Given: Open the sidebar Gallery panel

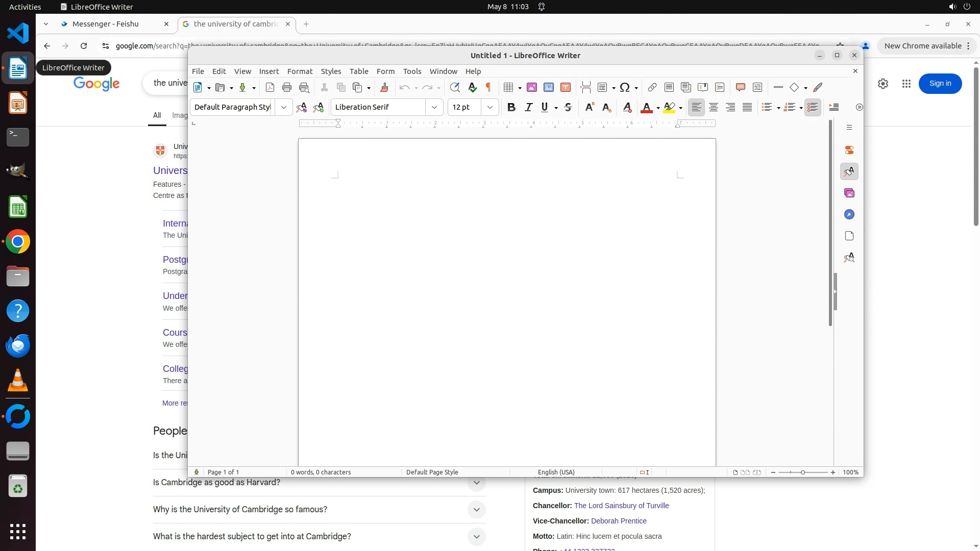Looking at the screenshot, I should click(849, 193).
